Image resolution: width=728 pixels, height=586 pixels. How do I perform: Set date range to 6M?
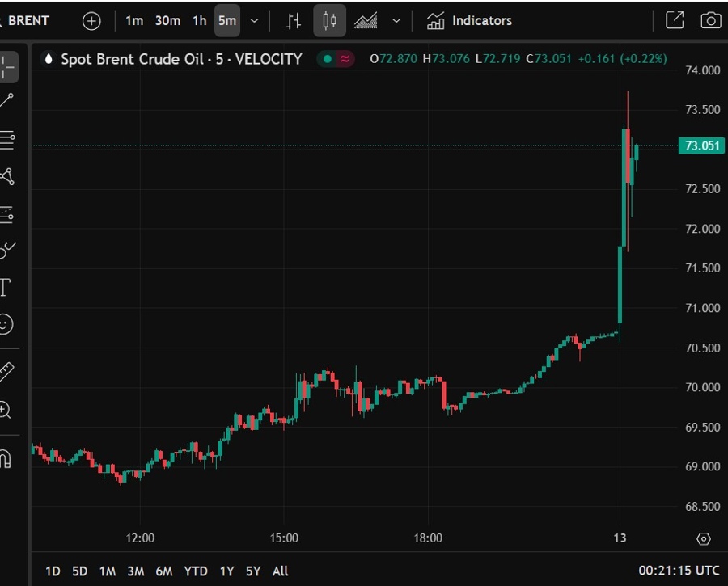pyautogui.click(x=164, y=571)
